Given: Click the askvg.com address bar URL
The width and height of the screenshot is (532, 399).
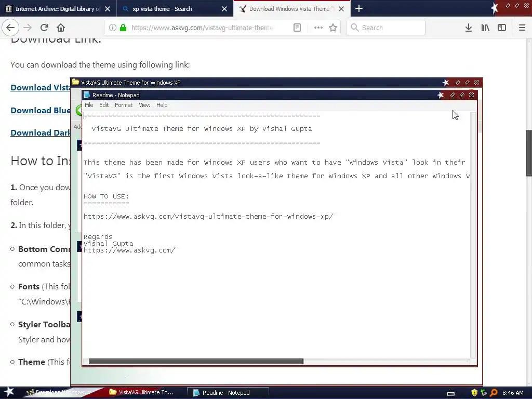Looking at the screenshot, I should 202,28.
